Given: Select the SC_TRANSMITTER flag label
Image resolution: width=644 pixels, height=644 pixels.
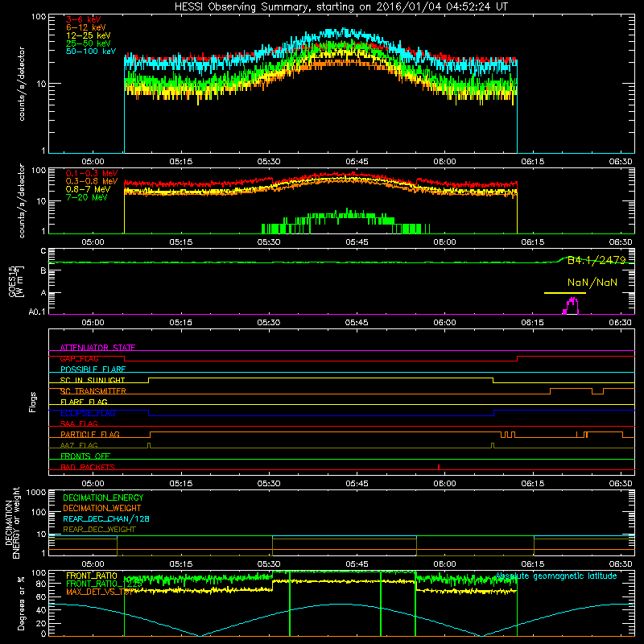Looking at the screenshot, I should [93, 391].
